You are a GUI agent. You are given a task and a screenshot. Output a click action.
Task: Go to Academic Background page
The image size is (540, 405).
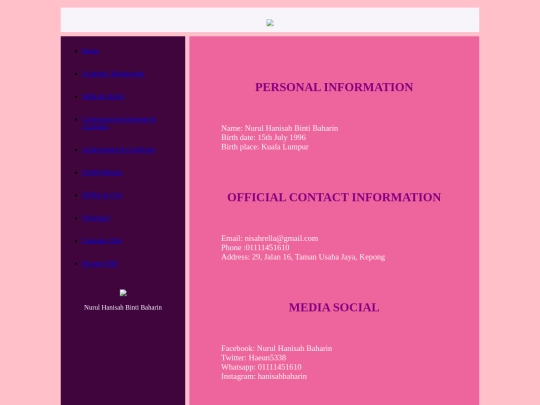click(x=113, y=74)
